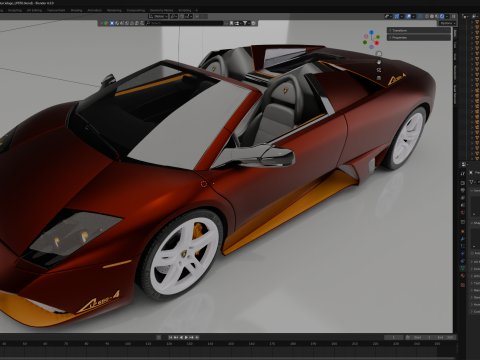The height and width of the screenshot is (360, 480).
Task: Toggle viewport gizmos visibility button
Action: [x=397, y=16]
